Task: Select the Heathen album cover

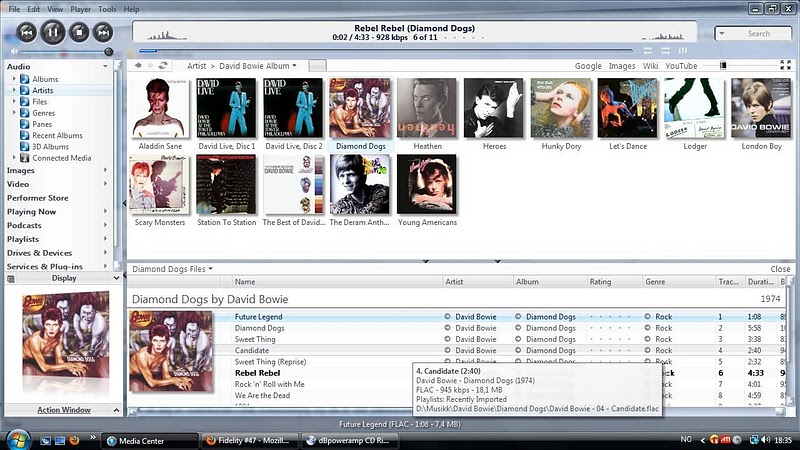Action: [427, 108]
